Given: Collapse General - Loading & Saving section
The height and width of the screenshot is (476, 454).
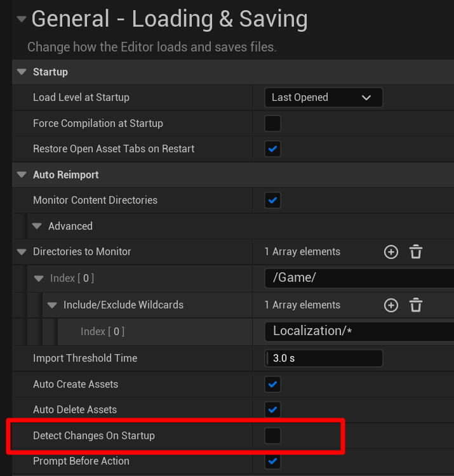Looking at the screenshot, I should (x=21, y=19).
